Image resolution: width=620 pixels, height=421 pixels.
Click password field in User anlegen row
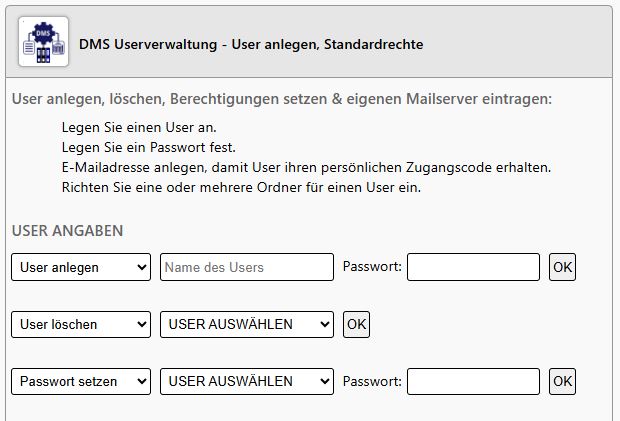point(473,267)
